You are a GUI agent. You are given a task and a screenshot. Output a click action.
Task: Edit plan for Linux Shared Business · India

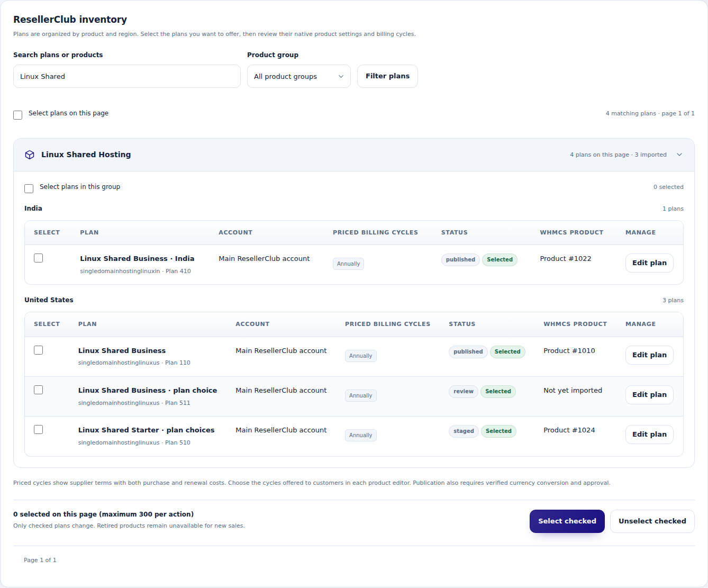649,263
